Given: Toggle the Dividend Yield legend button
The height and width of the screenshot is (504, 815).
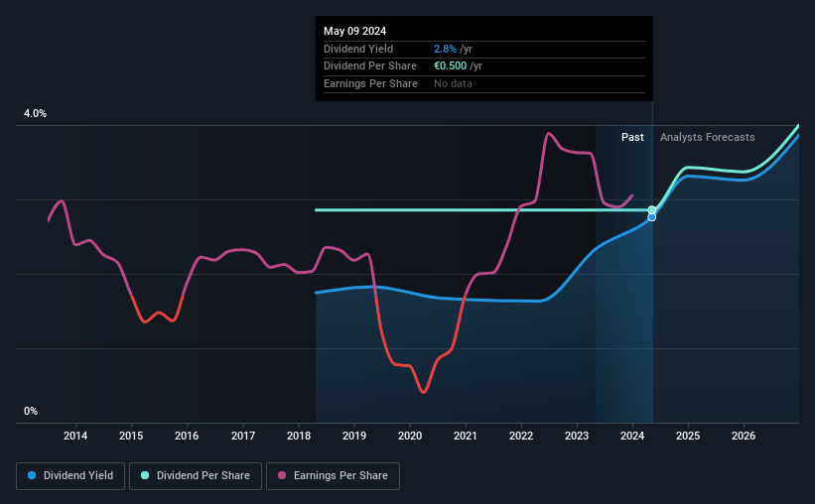Looking at the screenshot, I should (x=70, y=476).
